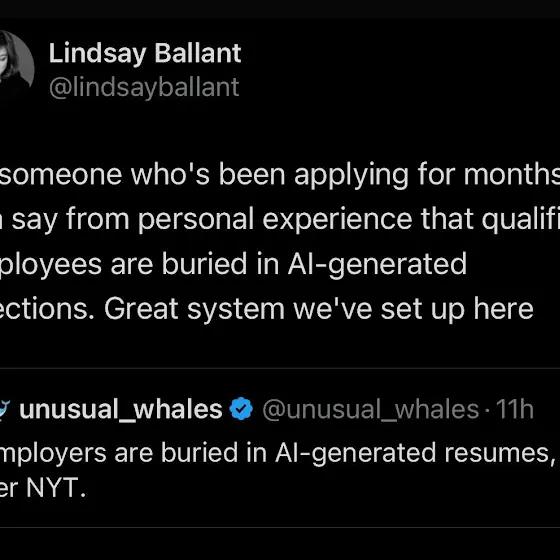Open the 11h timestamp link
Screen dimensions: 560x560
coord(515,409)
